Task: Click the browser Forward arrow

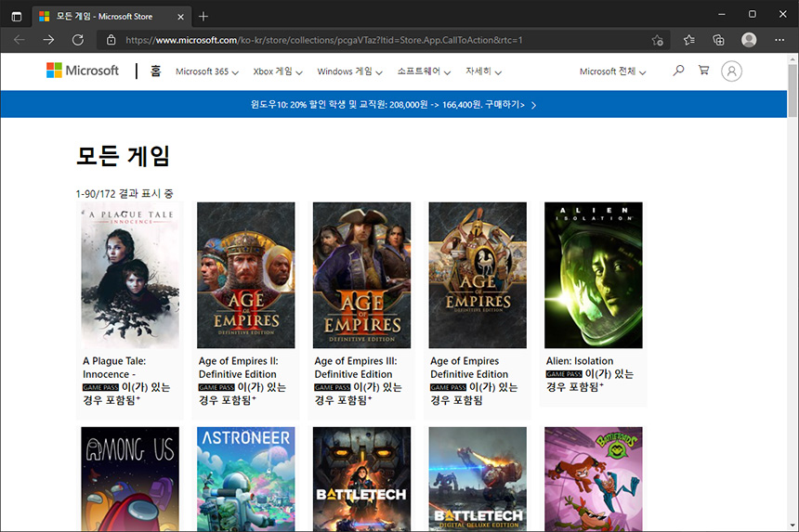Action: (x=48, y=40)
